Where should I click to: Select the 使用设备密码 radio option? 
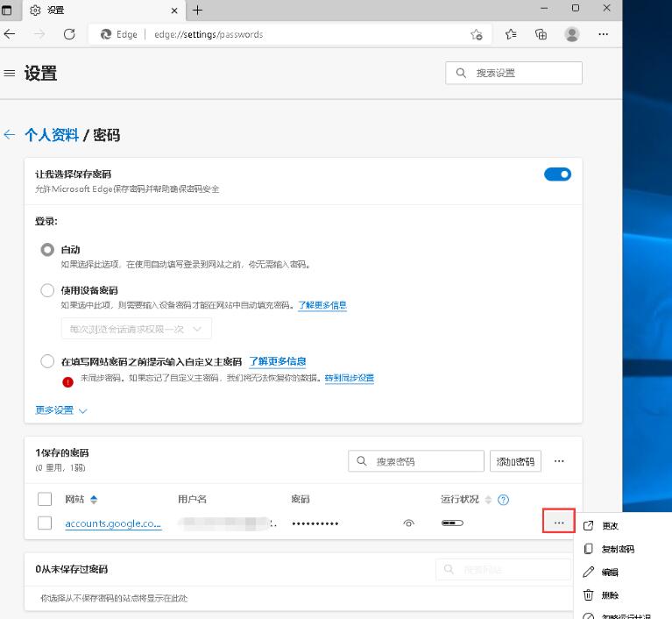tap(47, 290)
